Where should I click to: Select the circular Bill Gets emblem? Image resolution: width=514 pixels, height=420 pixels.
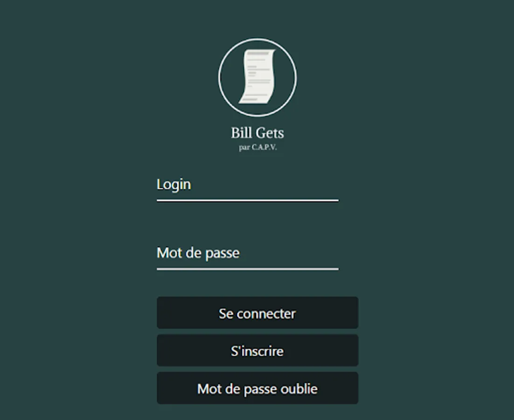[257, 77]
